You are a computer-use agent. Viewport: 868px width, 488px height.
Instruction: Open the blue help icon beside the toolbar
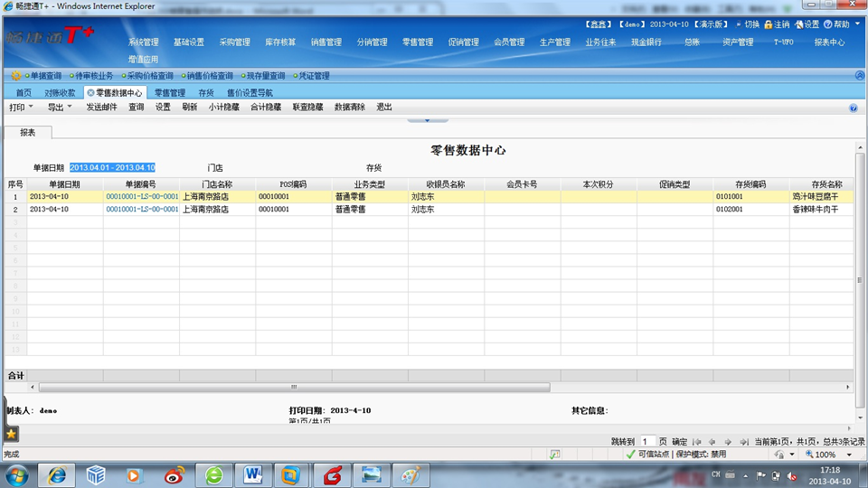[853, 108]
